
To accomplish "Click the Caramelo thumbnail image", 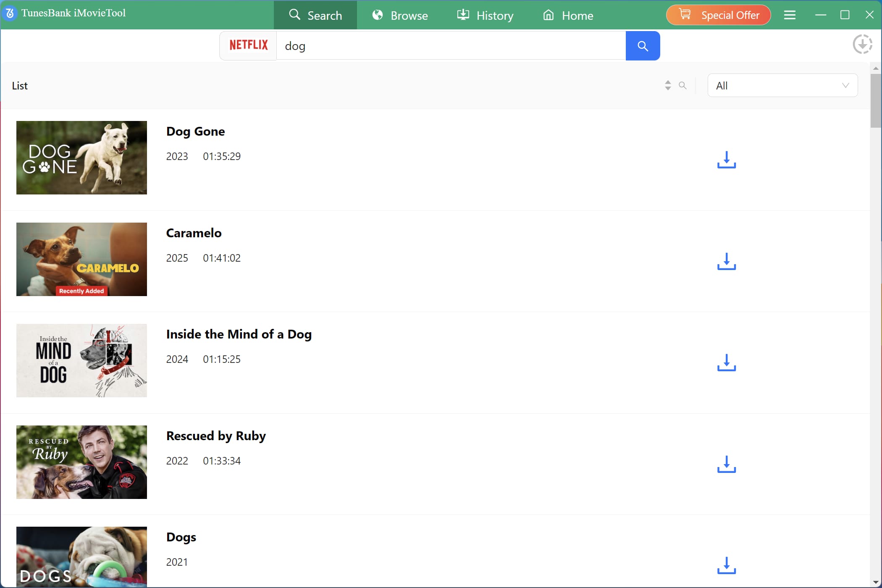I will tap(81, 259).
